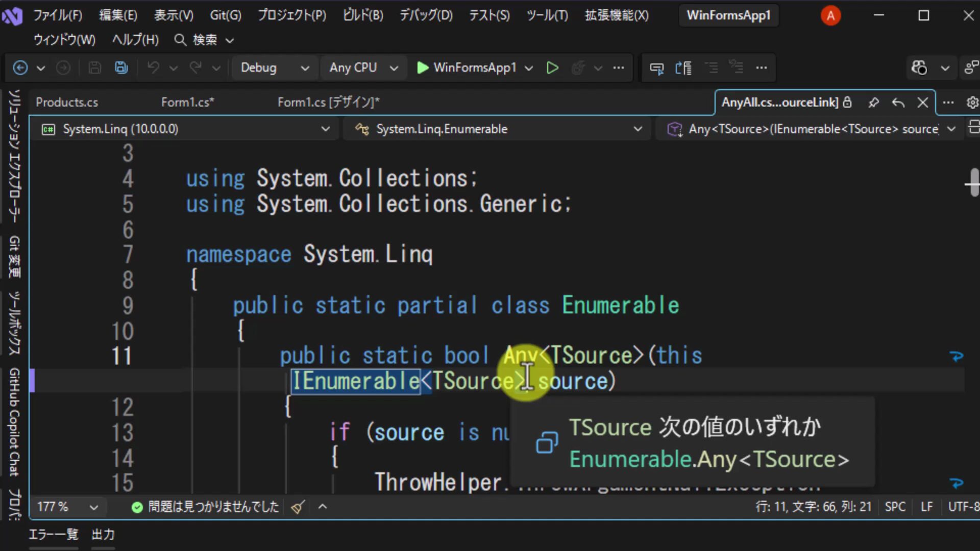Open the ソリューション エクスプローラー side tab
The width and height of the screenshot is (980, 551).
pos(14,156)
